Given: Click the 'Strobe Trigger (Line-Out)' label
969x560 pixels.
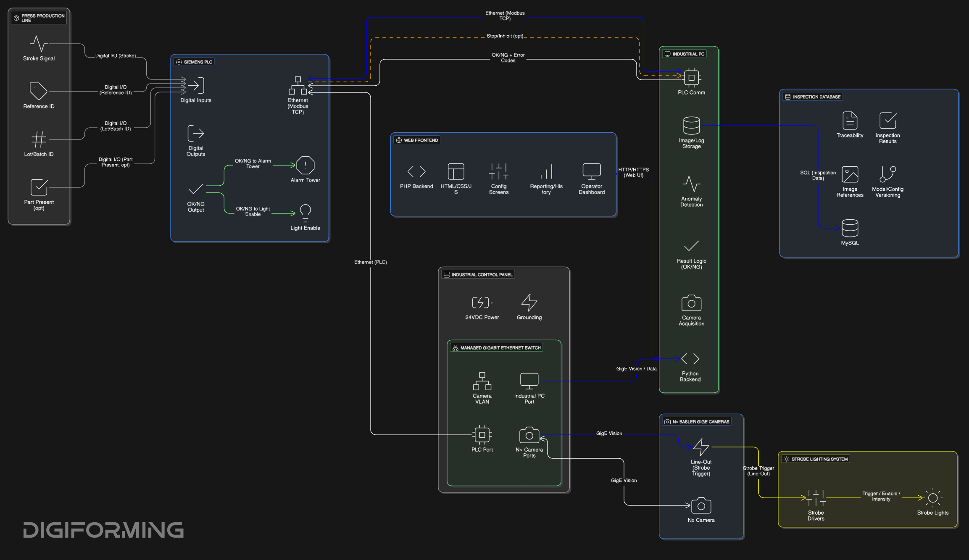Looking at the screenshot, I should (758, 471).
